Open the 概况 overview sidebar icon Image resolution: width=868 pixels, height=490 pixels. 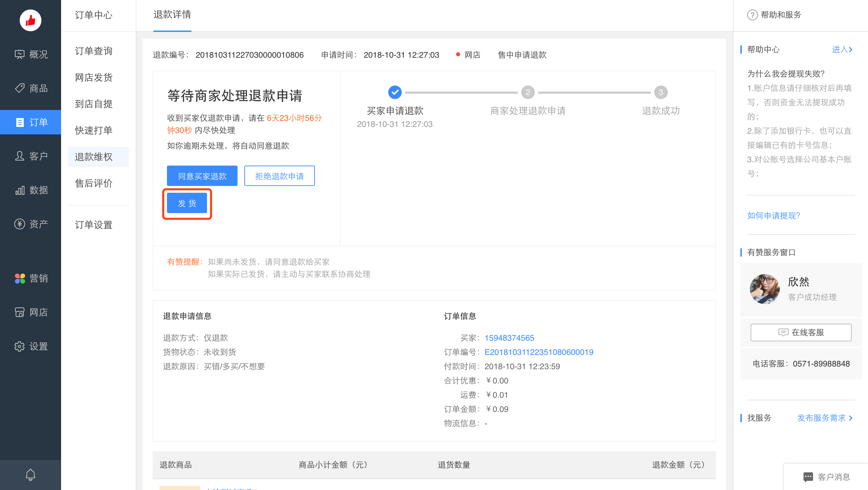pos(31,54)
